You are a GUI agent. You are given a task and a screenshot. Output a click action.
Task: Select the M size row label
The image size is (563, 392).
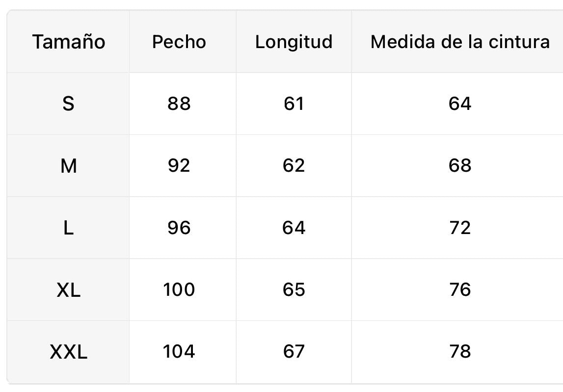tap(69, 166)
